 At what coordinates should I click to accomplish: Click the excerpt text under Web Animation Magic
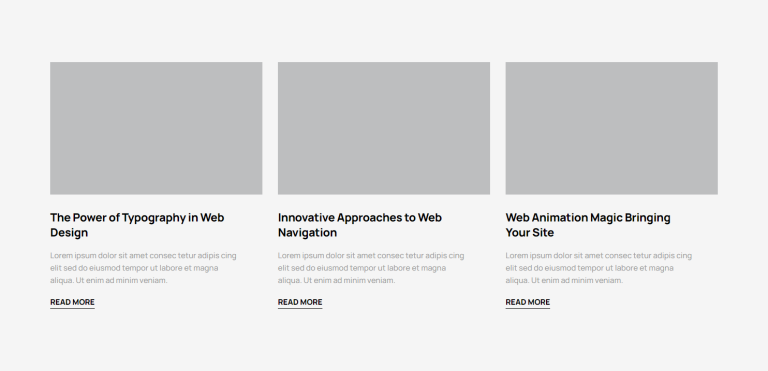tap(599, 268)
